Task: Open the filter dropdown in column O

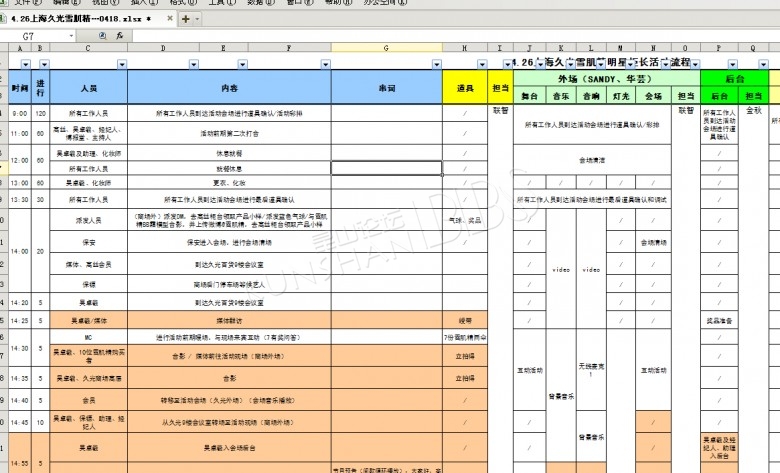Action: [x=695, y=64]
